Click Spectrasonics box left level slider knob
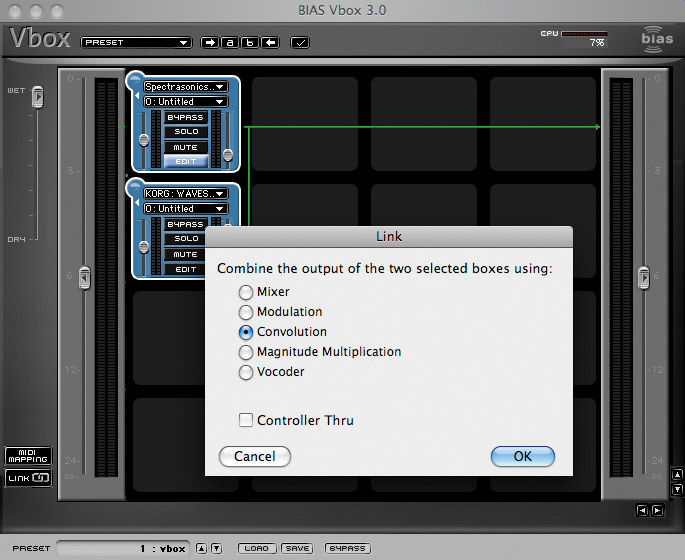This screenshot has height=560, width=685. tap(144, 141)
